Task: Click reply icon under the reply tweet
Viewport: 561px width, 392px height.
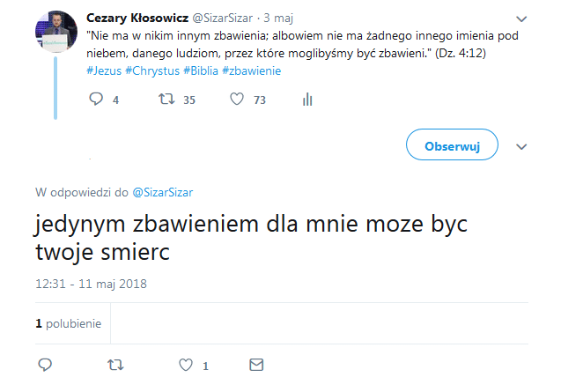Action: click(46, 365)
